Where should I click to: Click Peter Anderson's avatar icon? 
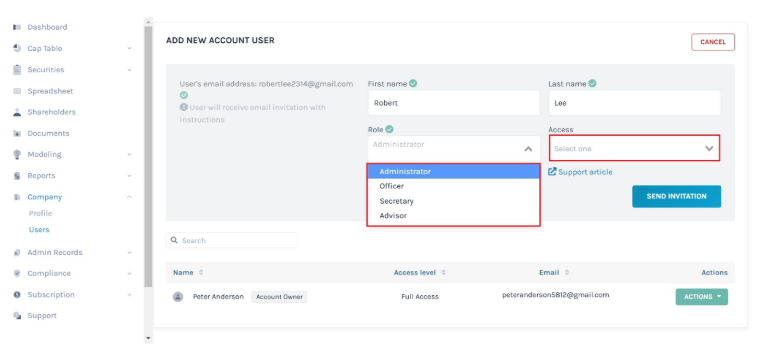[x=178, y=296]
